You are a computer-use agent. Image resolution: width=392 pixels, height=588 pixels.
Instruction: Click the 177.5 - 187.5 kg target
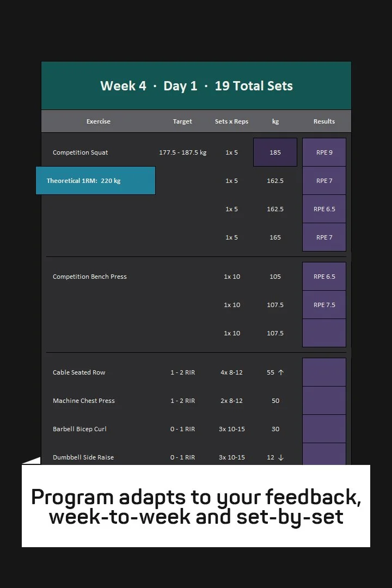[183, 152]
